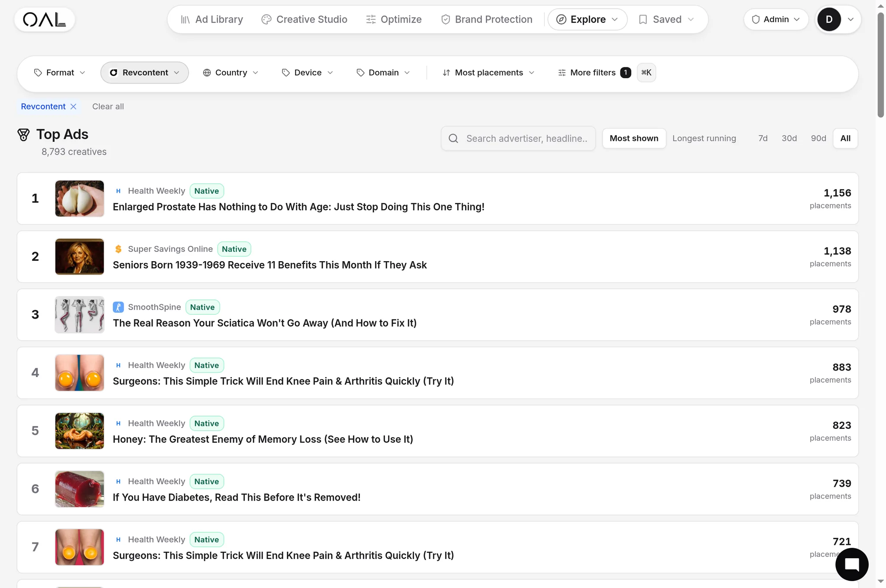Click Clear all filters

(x=108, y=106)
